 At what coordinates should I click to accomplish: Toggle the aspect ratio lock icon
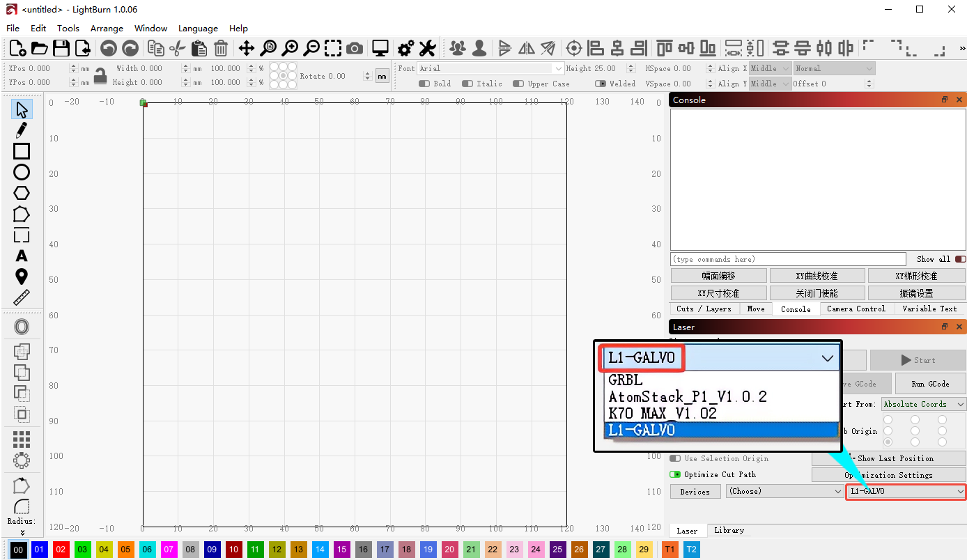click(100, 75)
